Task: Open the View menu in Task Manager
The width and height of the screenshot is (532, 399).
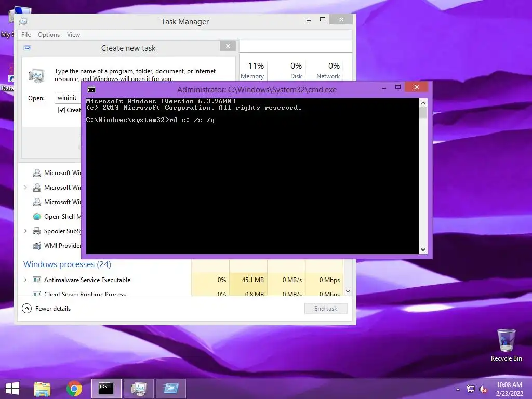Action: (73, 35)
